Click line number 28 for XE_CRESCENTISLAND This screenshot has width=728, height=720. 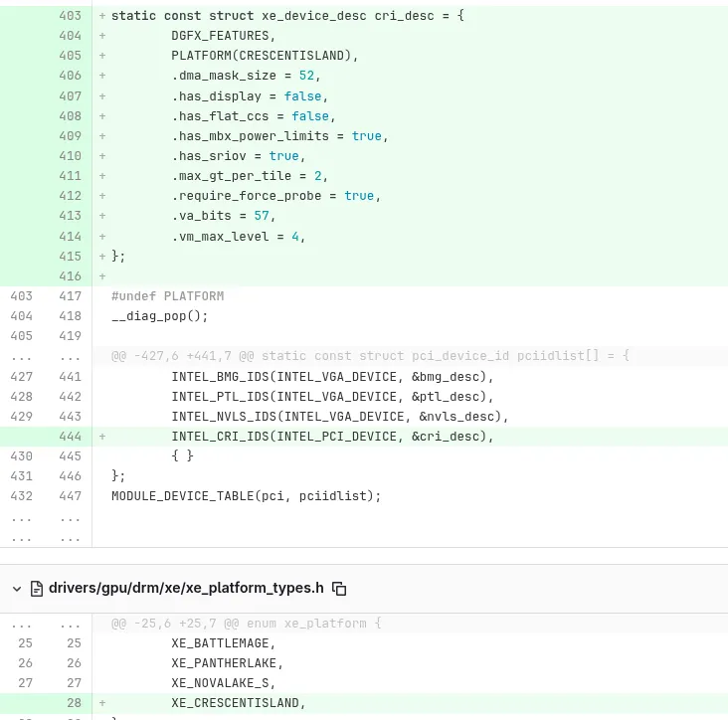pos(74,703)
